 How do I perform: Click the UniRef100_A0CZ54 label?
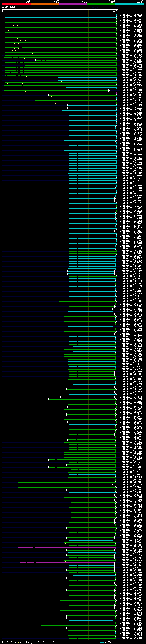[x=131, y=633]
